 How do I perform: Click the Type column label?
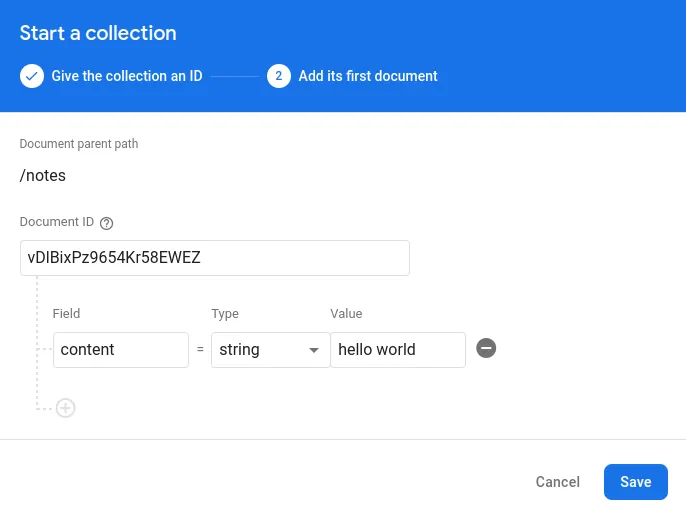(225, 314)
